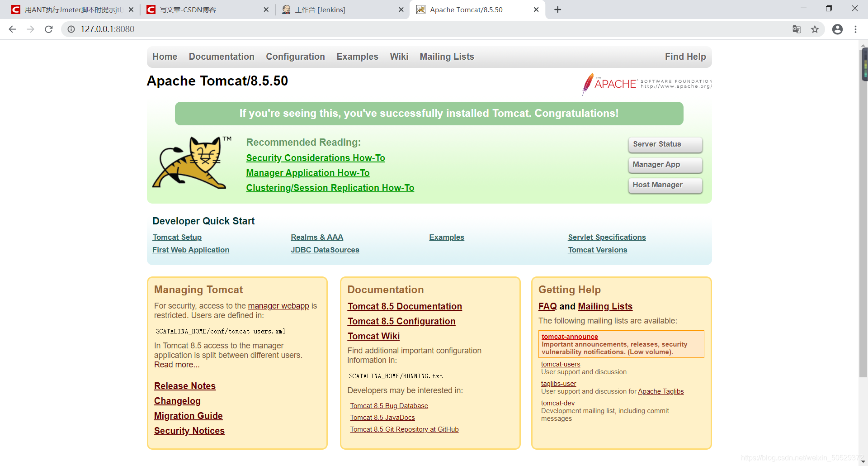Image resolution: width=868 pixels, height=466 pixels.
Task: Open Tomcat 8.5 Documentation link
Action: click(405, 306)
